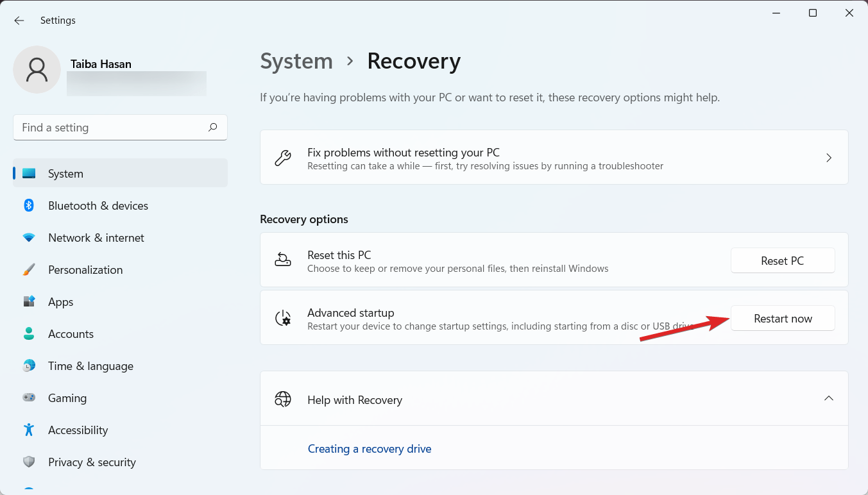Click the Personalization paintbrush icon
868x495 pixels.
(x=29, y=269)
